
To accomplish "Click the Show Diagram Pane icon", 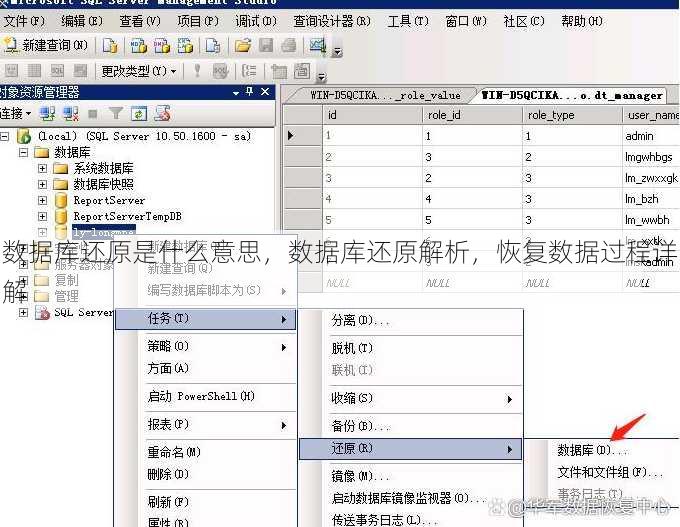I will click(x=12, y=70).
